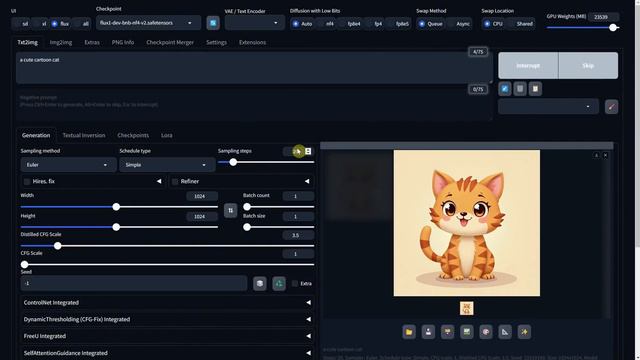This screenshot has height=360, width=640.
Task: Expand DynamicThresholding (CFG-Fix) Integrated panel
Action: pyautogui.click(x=167, y=319)
